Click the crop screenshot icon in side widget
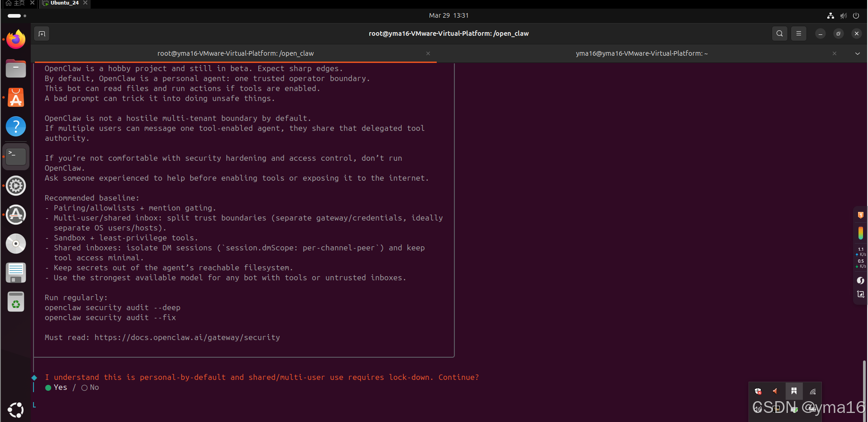Viewport: 868px width, 422px height. coord(861,294)
